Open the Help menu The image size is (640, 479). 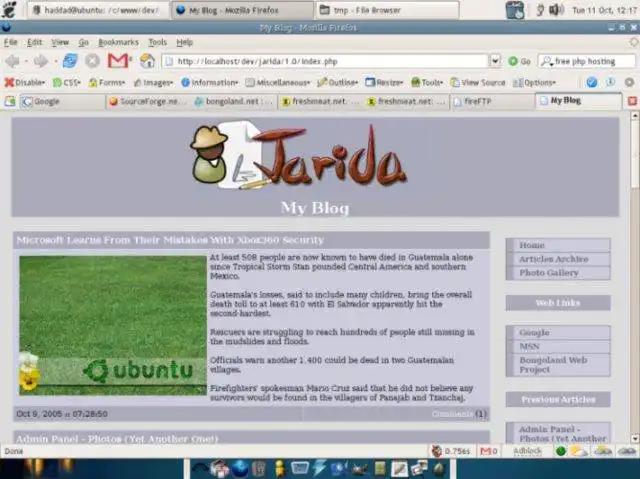[x=184, y=42]
